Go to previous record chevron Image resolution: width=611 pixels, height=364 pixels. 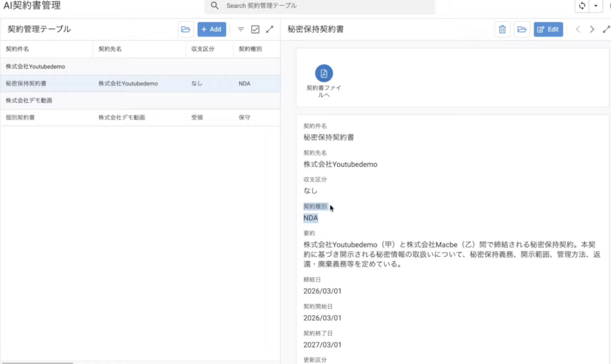578,29
